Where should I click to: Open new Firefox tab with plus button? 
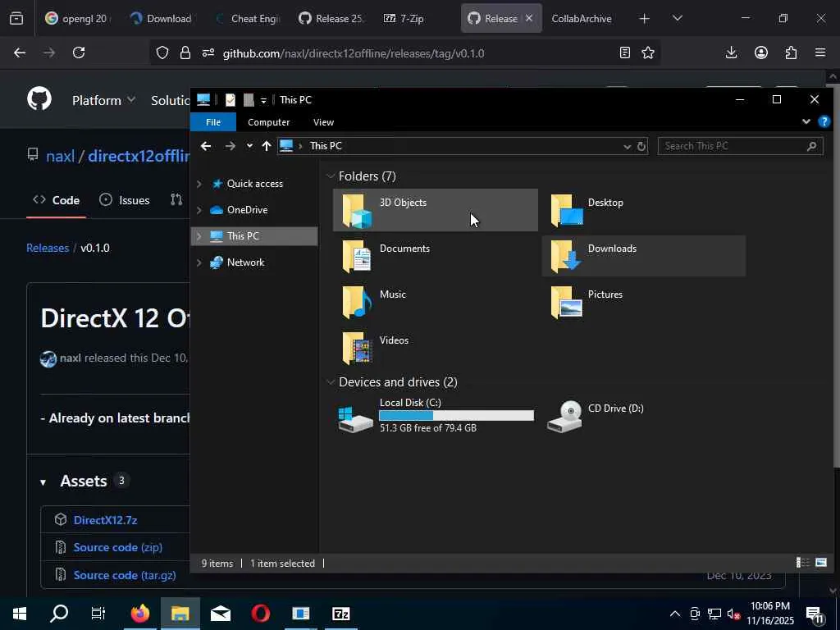point(645,19)
